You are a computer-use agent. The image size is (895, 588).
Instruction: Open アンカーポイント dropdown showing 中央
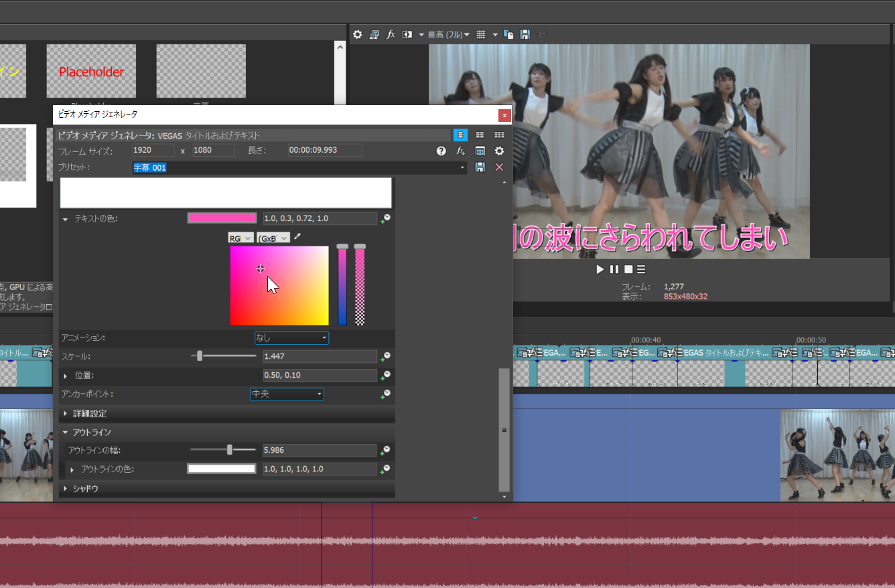click(287, 394)
